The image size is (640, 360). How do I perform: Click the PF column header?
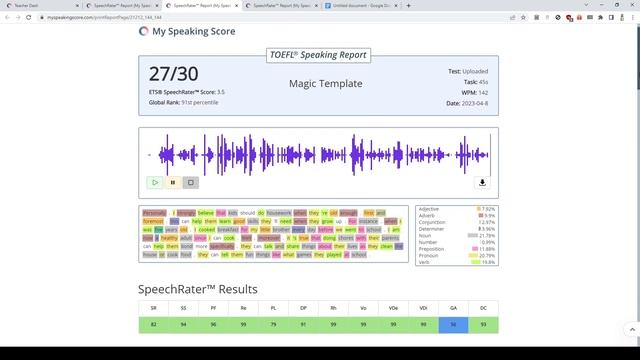coord(213,308)
